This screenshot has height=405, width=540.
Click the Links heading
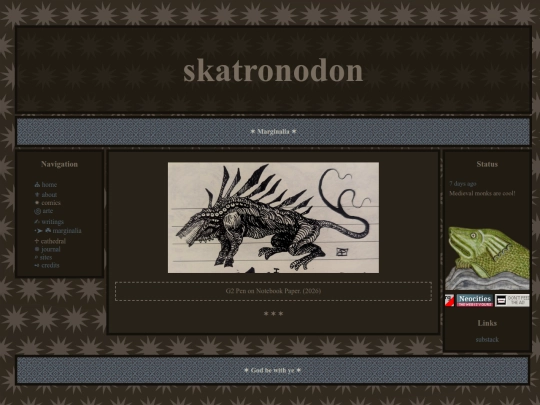tap(487, 323)
